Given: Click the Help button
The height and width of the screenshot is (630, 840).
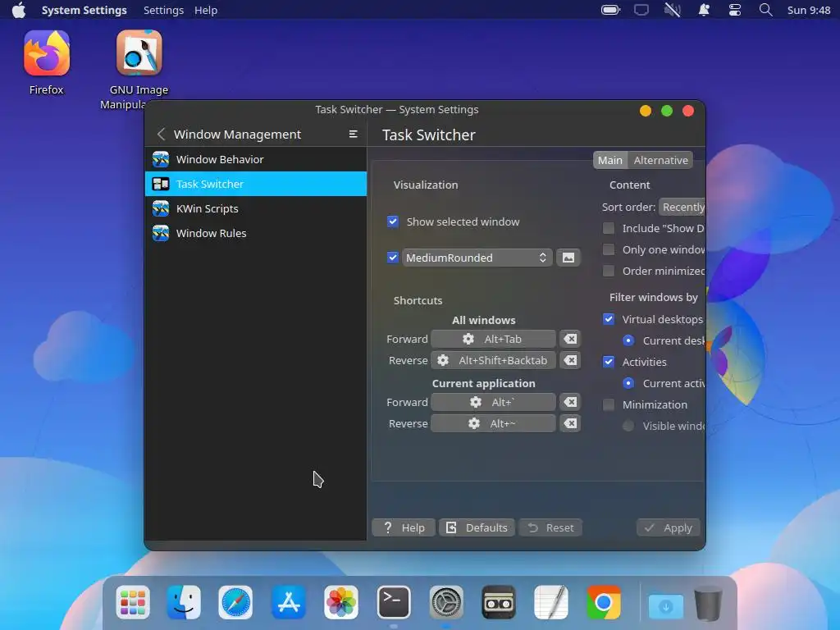Looking at the screenshot, I should pos(404,527).
